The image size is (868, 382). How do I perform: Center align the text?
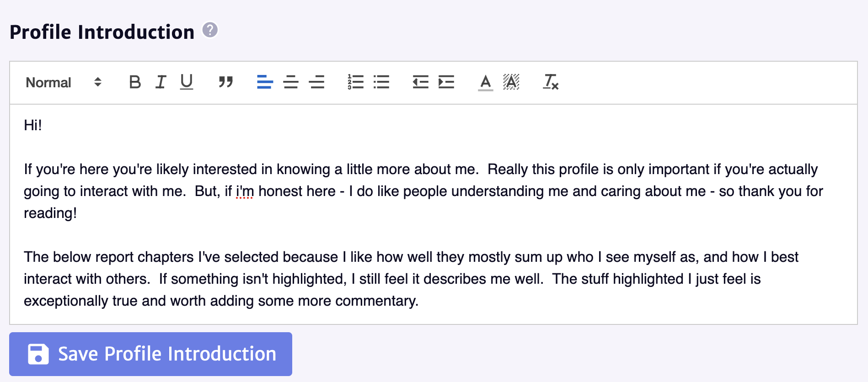[291, 82]
